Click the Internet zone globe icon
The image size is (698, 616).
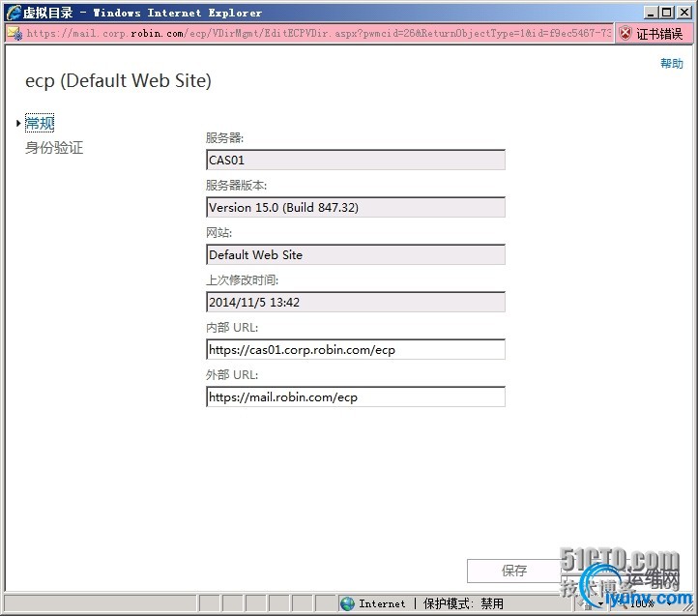(347, 603)
